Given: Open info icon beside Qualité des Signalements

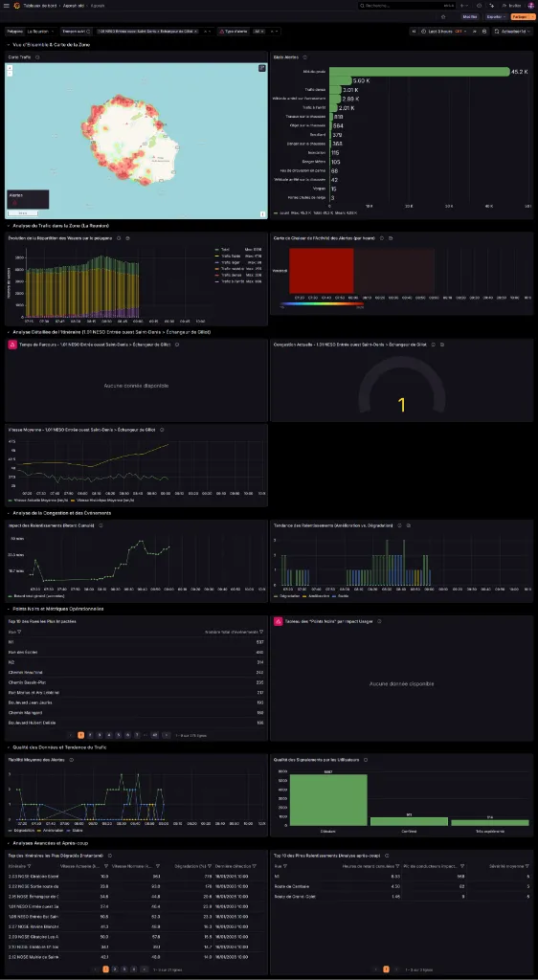Looking at the screenshot, I should pos(366,759).
